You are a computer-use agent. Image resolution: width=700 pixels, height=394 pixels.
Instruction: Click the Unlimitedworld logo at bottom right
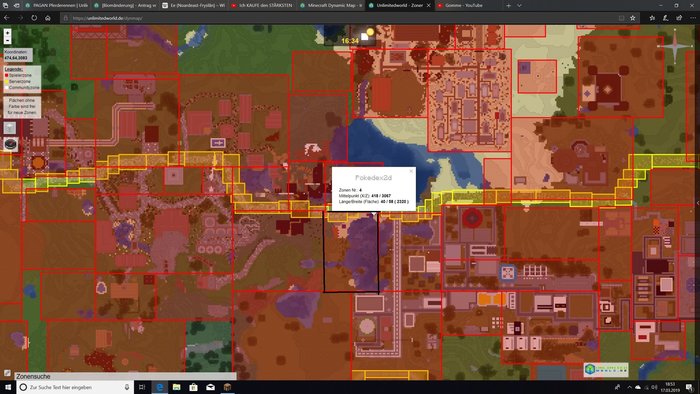606,369
